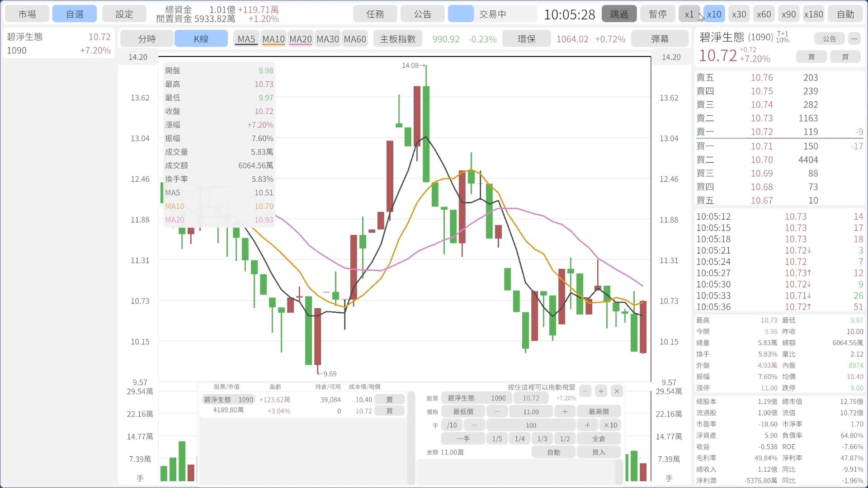Image resolution: width=868 pixels, height=488 pixels.
Task: Open the 公告 button beside stock name
Action: pos(830,39)
